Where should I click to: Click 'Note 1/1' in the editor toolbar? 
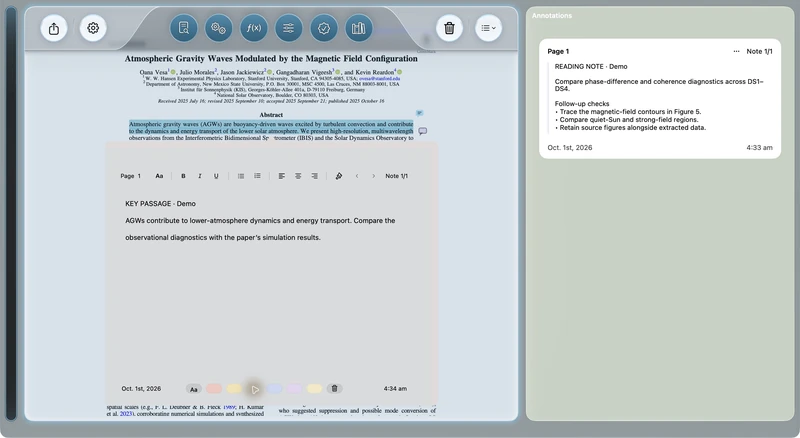tap(396, 176)
